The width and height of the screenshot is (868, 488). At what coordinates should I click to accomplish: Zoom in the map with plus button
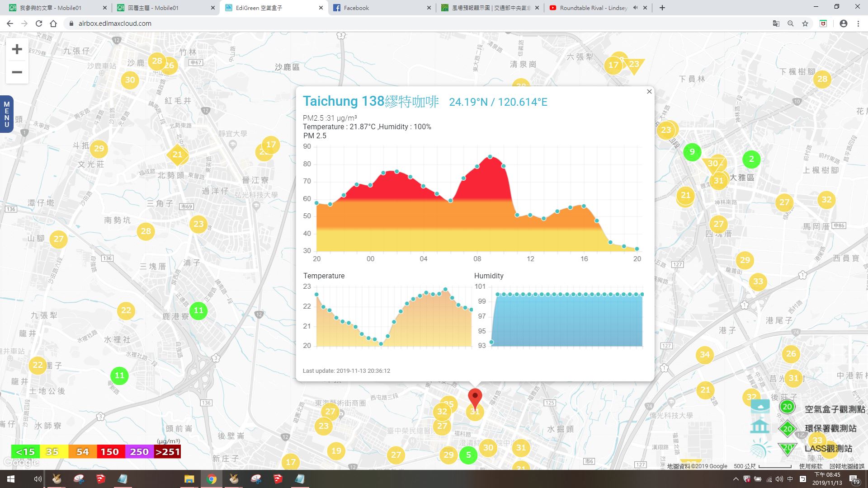point(17,49)
